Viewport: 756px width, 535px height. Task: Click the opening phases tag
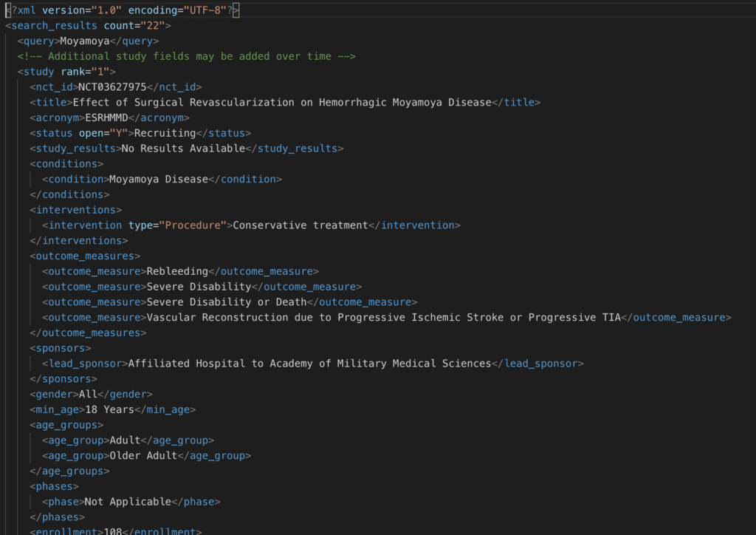tap(54, 487)
